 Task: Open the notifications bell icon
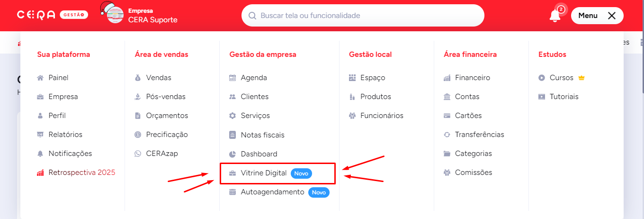click(x=555, y=15)
